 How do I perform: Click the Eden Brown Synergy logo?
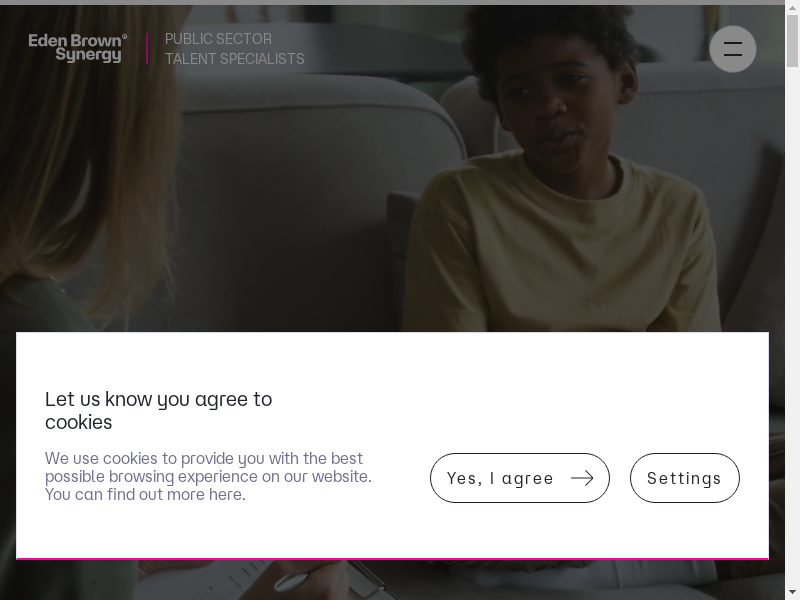78,48
